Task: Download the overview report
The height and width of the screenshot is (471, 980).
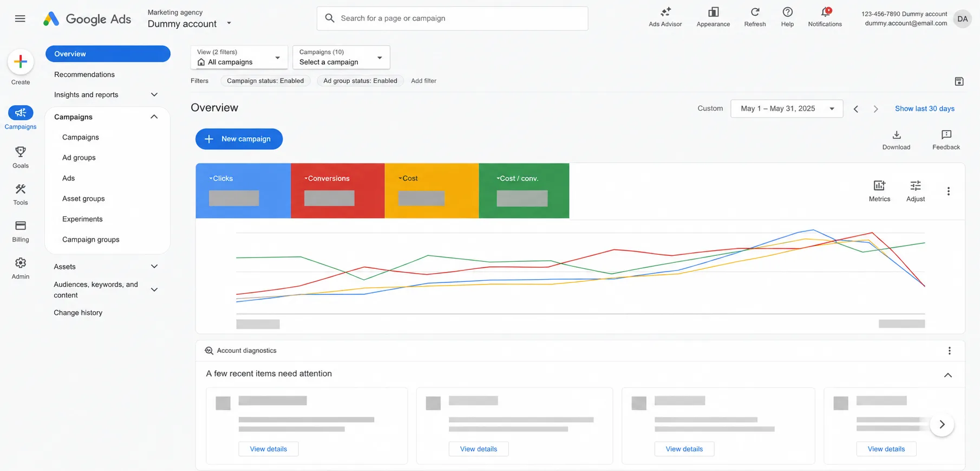Action: coord(896,140)
